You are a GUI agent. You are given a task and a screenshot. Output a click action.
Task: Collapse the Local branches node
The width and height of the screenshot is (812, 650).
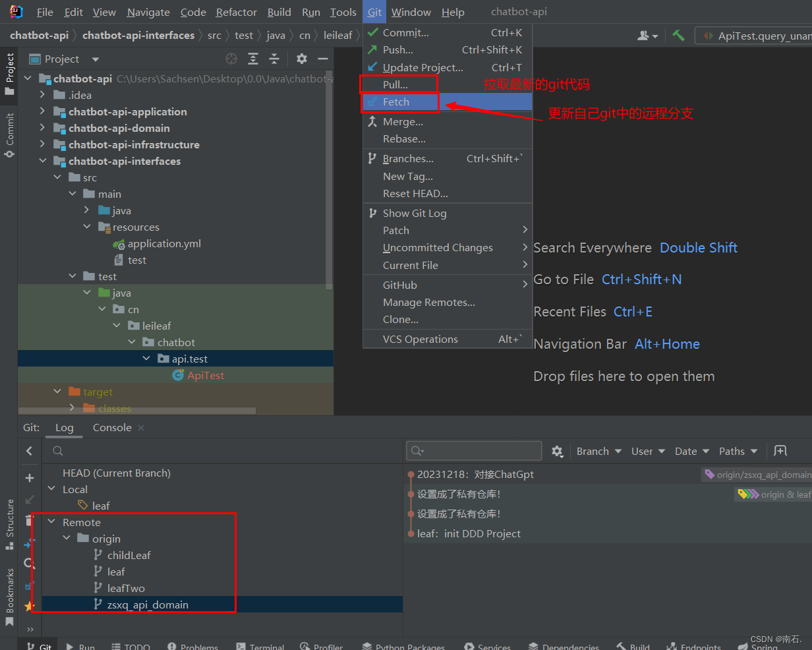tap(52, 489)
